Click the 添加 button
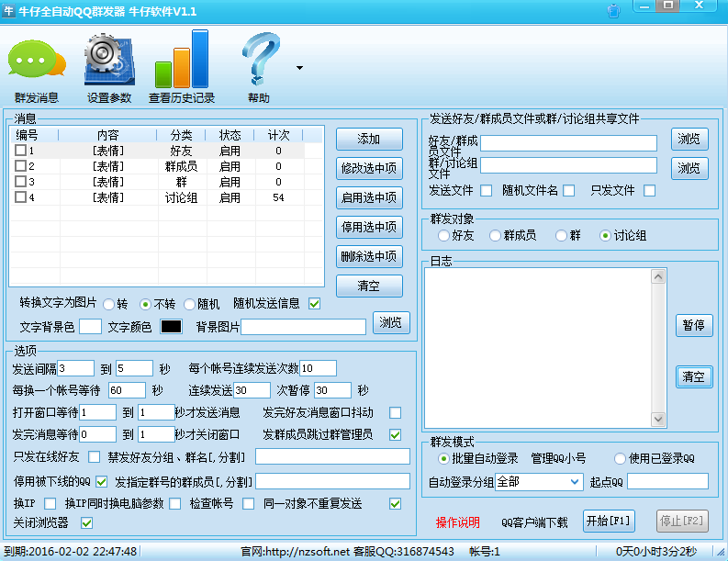Image resolution: width=728 pixels, height=561 pixels. pos(369,139)
